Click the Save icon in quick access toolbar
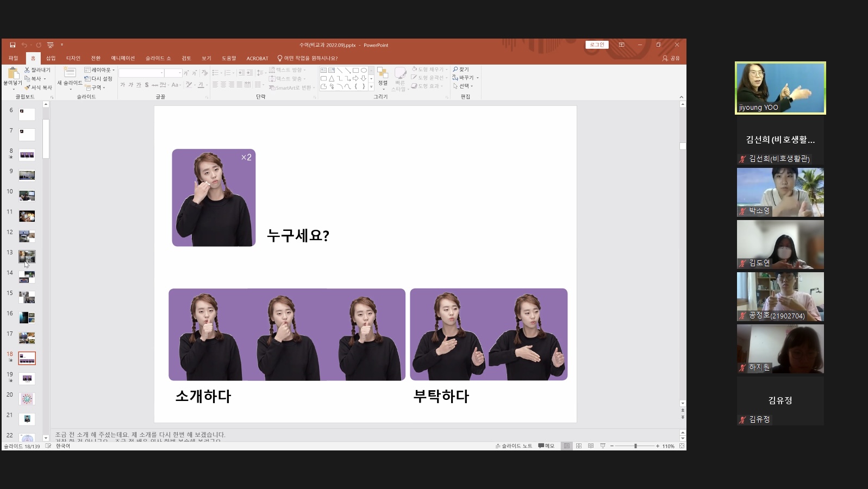This screenshot has width=868, height=489. 13,45
